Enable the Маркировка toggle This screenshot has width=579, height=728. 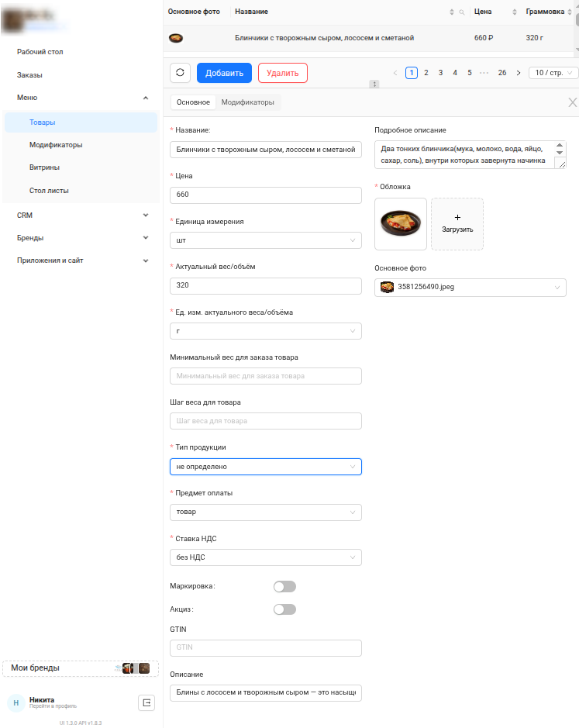(x=284, y=587)
